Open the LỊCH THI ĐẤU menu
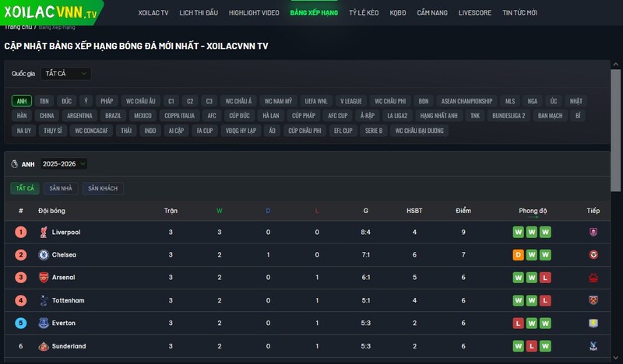This screenshot has width=623, height=364. (x=199, y=13)
